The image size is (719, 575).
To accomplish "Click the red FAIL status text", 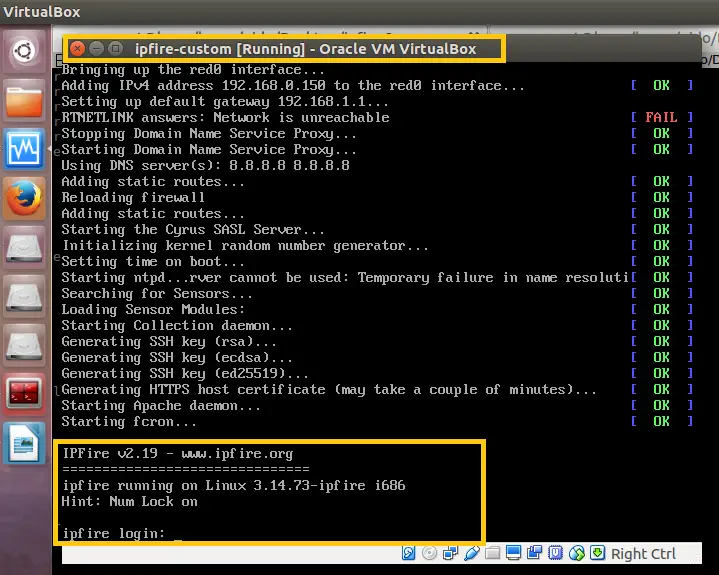I will pyautogui.click(x=661, y=117).
